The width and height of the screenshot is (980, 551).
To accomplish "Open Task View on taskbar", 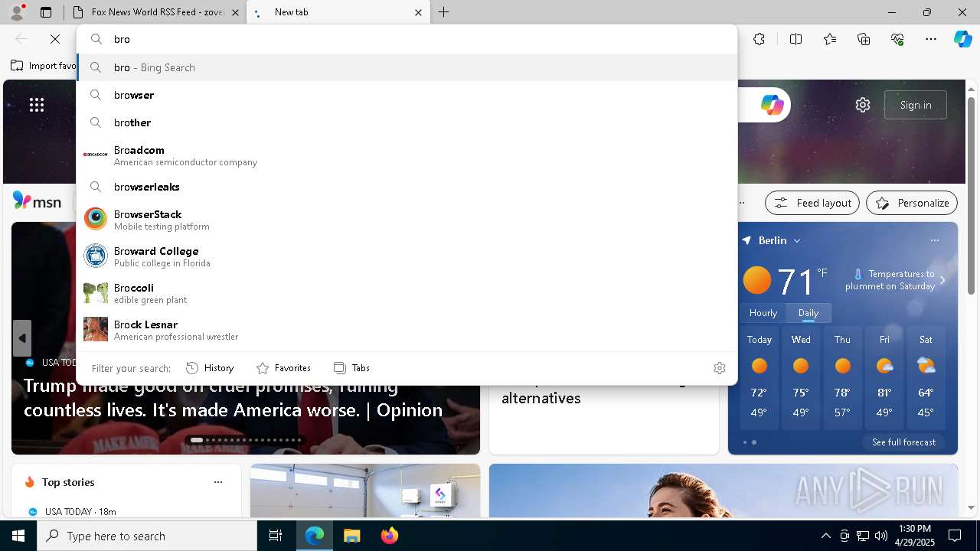I will coord(276,536).
